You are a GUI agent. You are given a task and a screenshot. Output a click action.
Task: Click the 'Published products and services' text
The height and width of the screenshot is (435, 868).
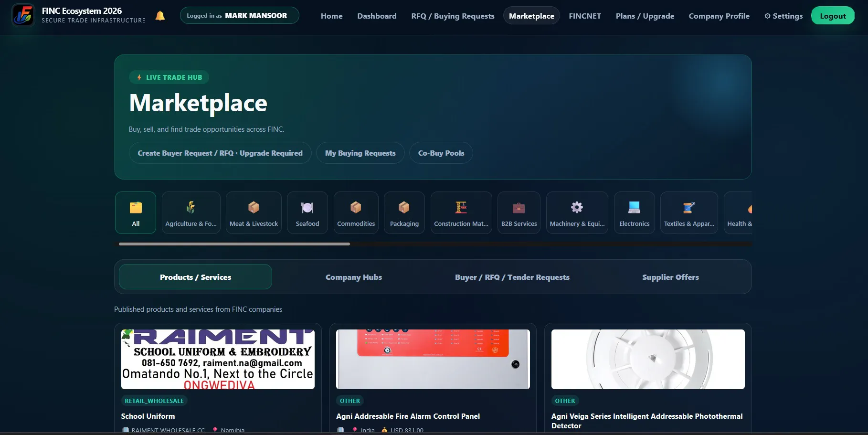click(198, 309)
